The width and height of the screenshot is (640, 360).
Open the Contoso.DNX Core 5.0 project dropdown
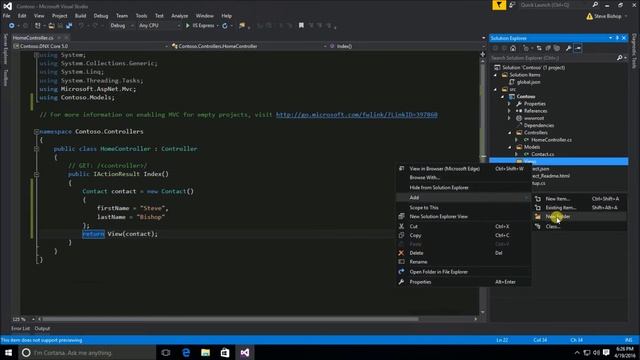(90, 46)
